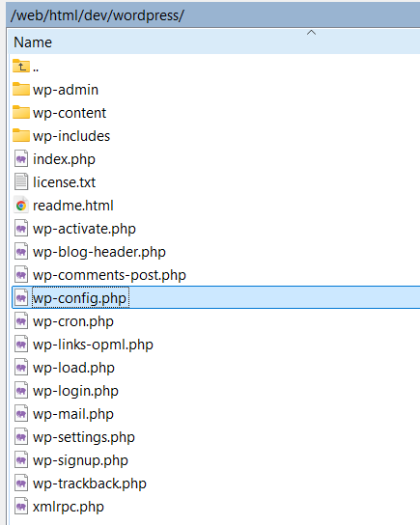Select the wp-login.php file name
420x525 pixels.
tap(75, 391)
